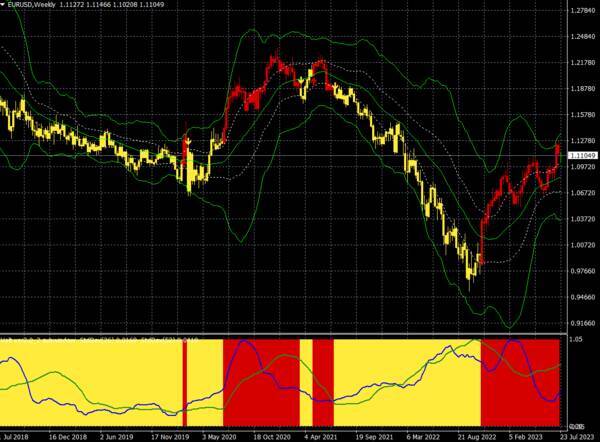Image resolution: width=600 pixels, height=442 pixels.
Task: Click the thin red bar near Nov 2019
Action: tap(185, 383)
